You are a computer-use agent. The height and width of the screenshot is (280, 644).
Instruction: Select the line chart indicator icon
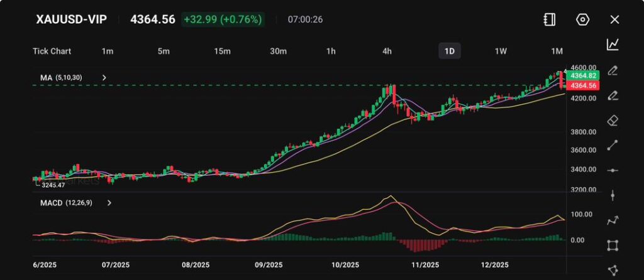(x=613, y=45)
